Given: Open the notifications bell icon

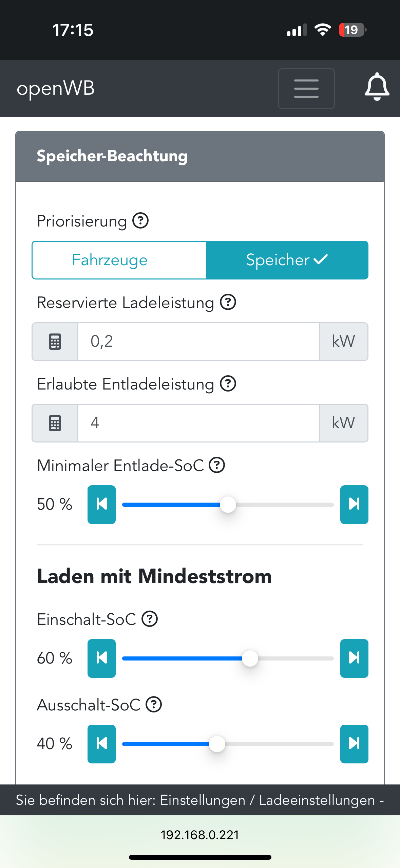Looking at the screenshot, I should [377, 87].
